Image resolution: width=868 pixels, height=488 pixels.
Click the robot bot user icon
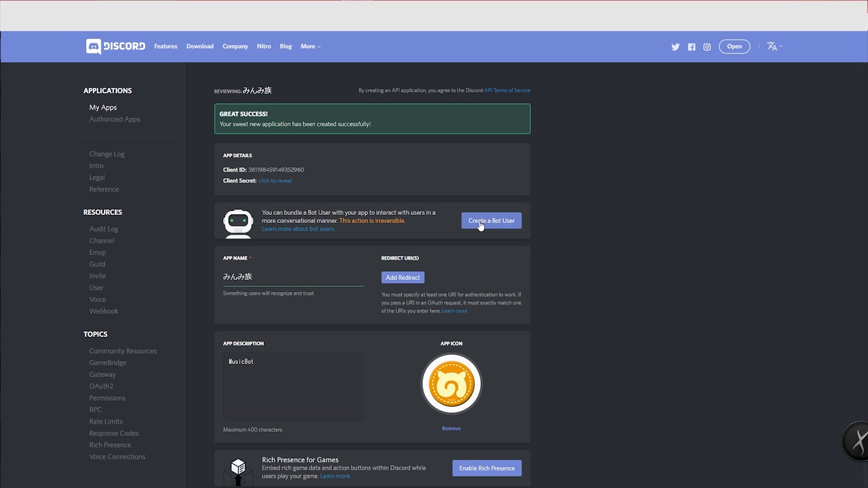click(238, 223)
